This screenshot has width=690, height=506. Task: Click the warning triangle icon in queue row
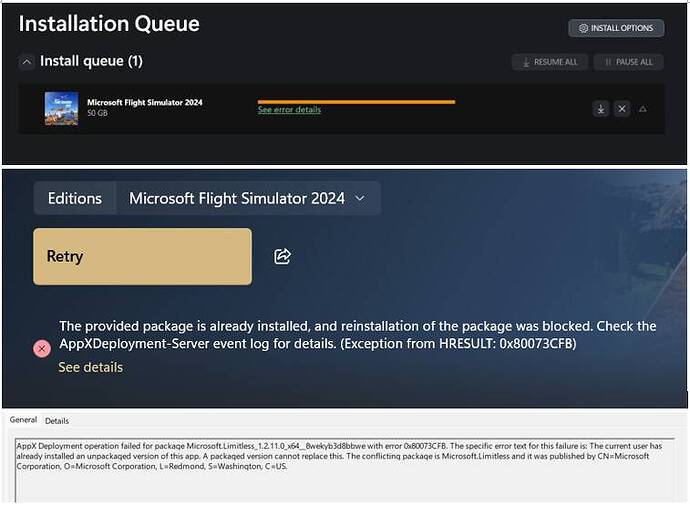(643, 108)
